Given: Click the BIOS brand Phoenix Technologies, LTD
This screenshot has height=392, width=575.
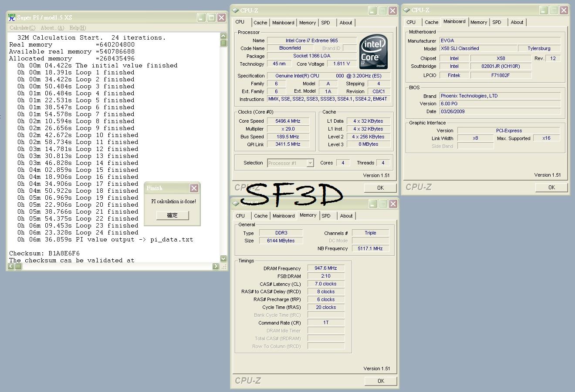Looking at the screenshot, I should click(500, 96).
